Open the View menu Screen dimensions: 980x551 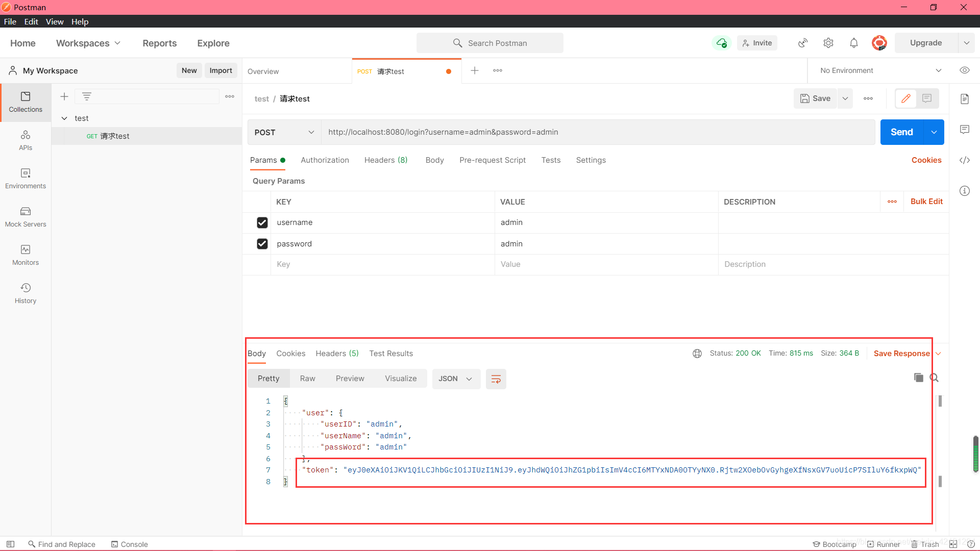pyautogui.click(x=55, y=21)
